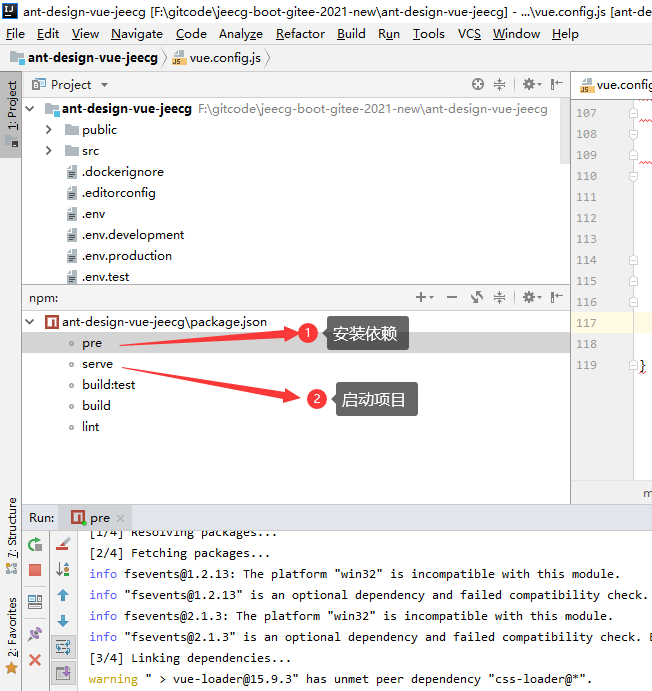Open the Analyze menu
The width and height of the screenshot is (652, 691).
click(241, 34)
